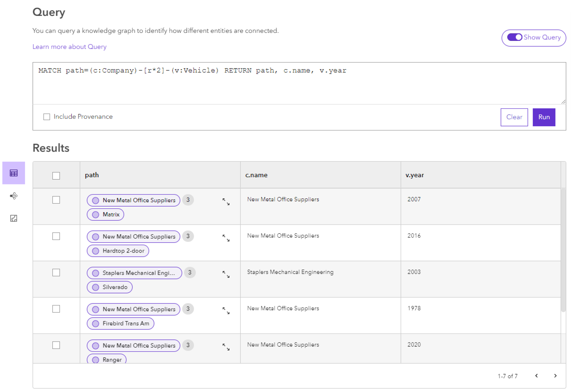Image resolution: width=571 pixels, height=392 pixels.
Task: Click the Clear button to reset query
Action: 515,117
